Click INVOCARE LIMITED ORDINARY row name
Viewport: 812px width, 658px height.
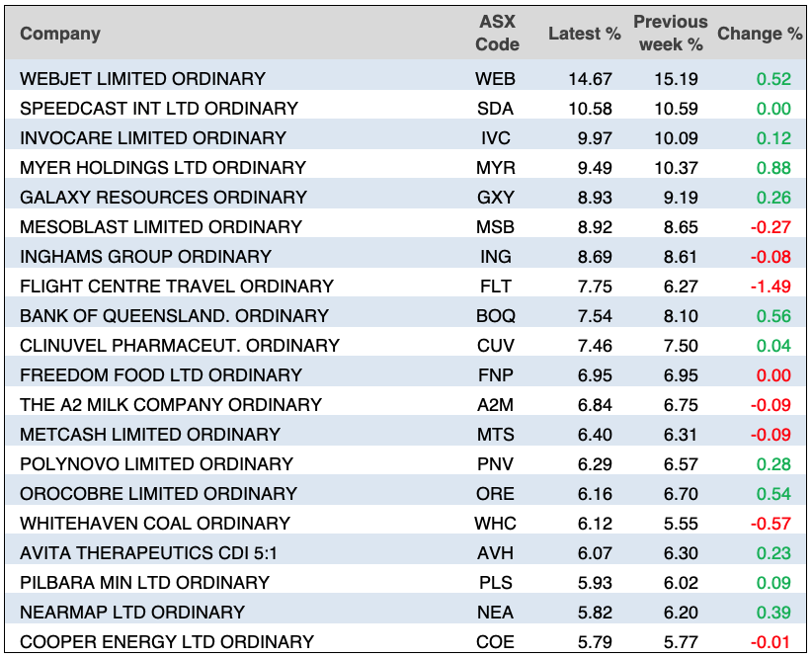coord(153,138)
